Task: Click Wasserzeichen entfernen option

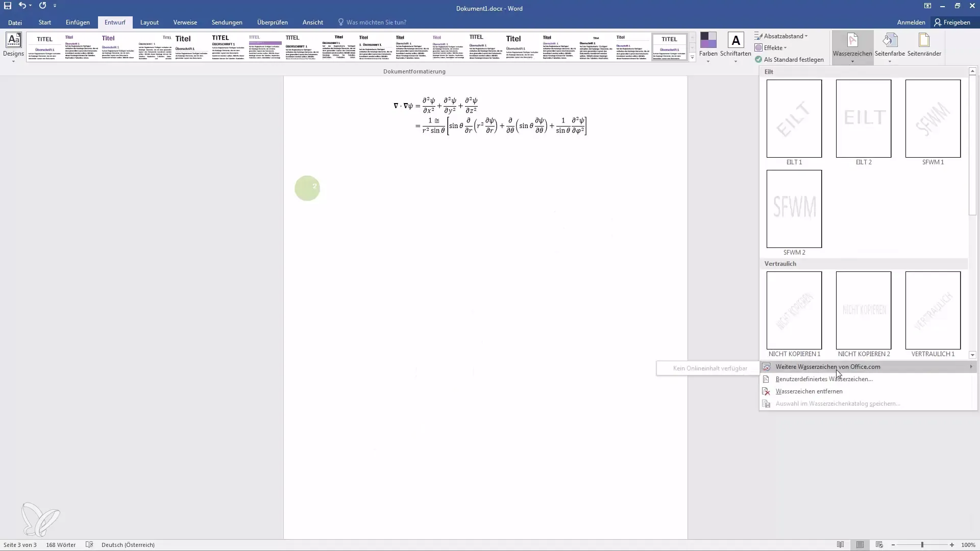Action: (x=808, y=391)
